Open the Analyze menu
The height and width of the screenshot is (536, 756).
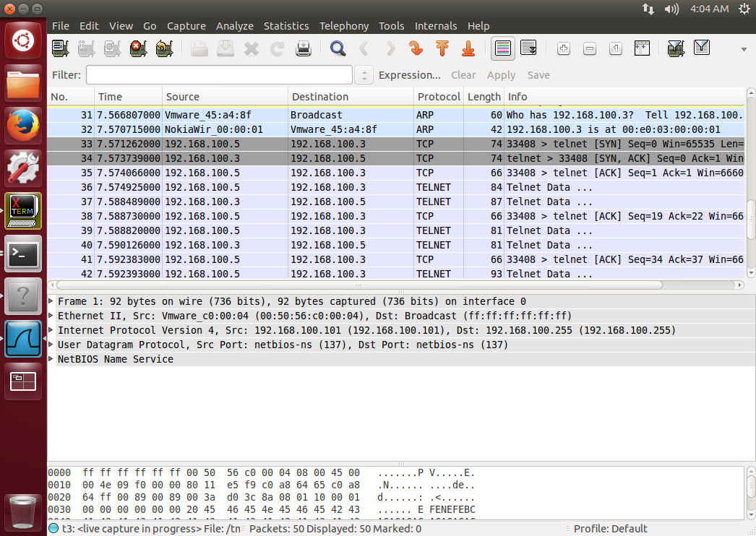coord(235,26)
